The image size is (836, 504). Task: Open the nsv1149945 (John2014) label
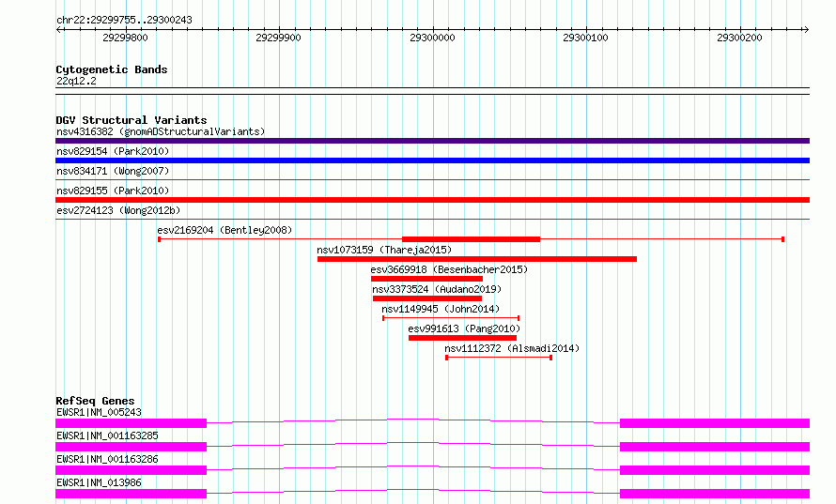(441, 309)
